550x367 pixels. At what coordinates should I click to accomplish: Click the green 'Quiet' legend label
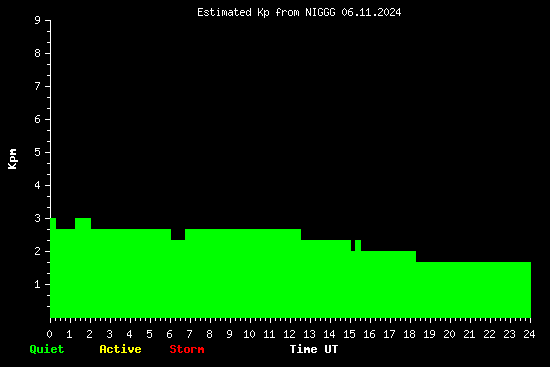click(47, 349)
